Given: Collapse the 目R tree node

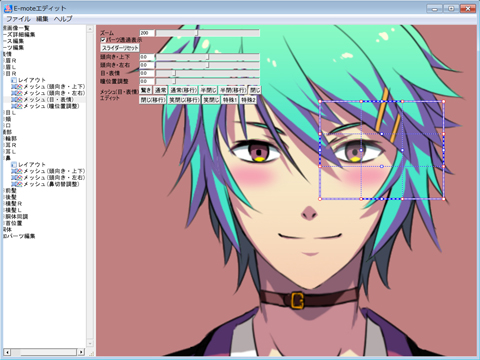Looking at the screenshot, I should click(x=4, y=74).
